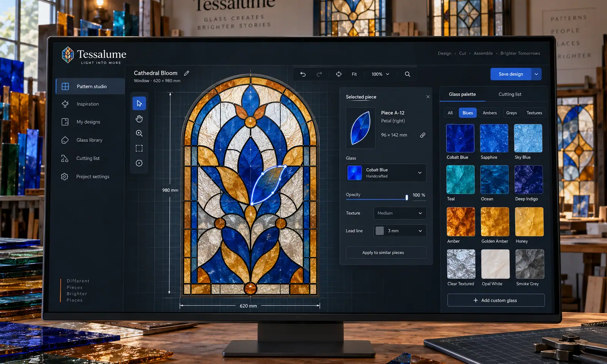Click Fit to fit the view
Screen dimensions: 607x364
coord(354,74)
